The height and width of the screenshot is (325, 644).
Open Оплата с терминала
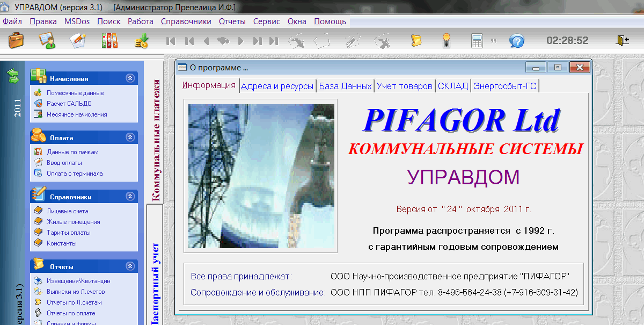pos(75,174)
